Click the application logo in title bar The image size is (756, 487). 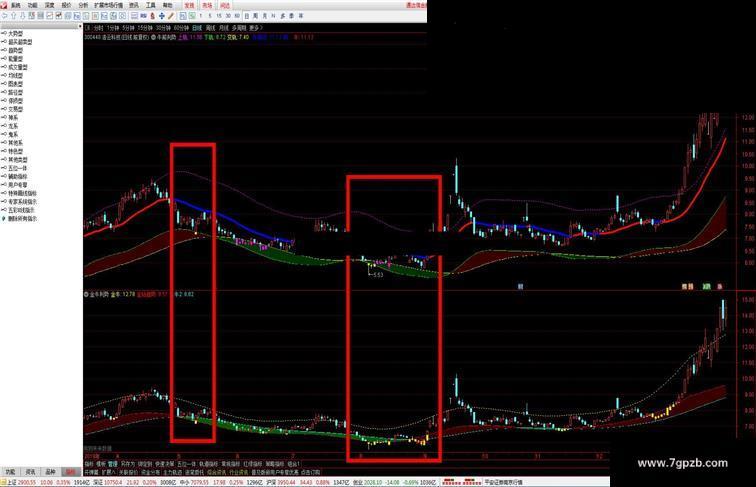pyautogui.click(x=4, y=5)
